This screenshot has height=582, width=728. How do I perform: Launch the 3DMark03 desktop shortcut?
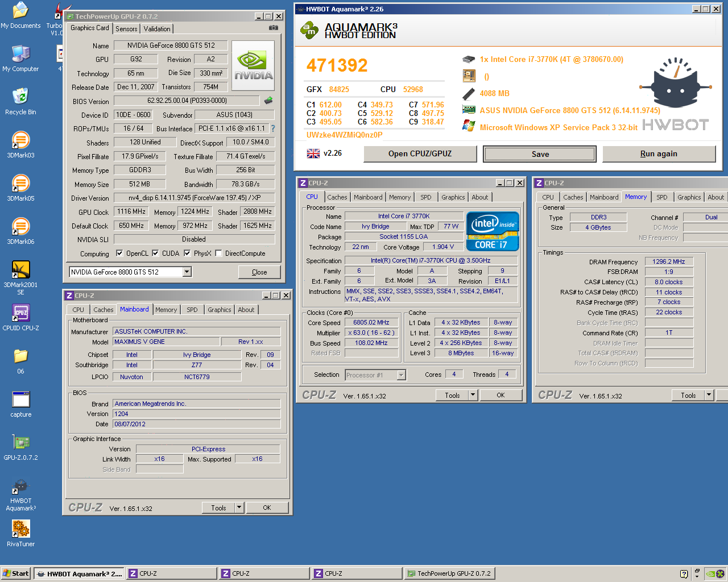click(20, 145)
